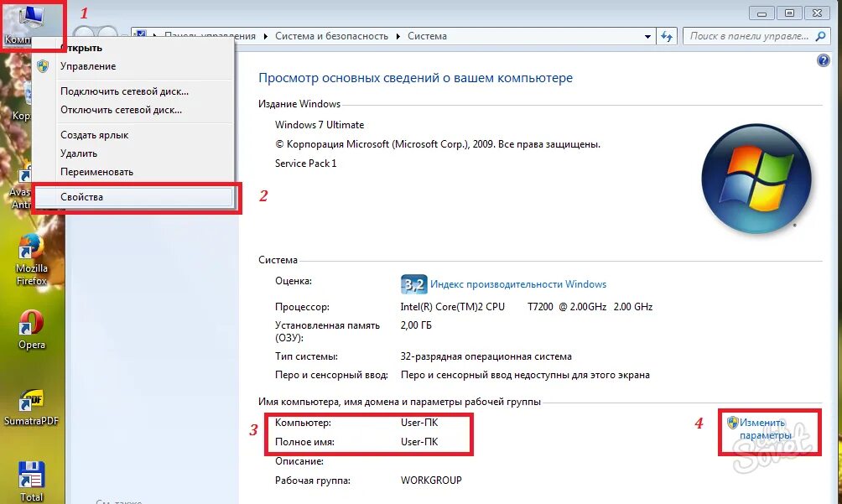
Task: Launch the Opera desktop shortcut
Action: point(31,329)
